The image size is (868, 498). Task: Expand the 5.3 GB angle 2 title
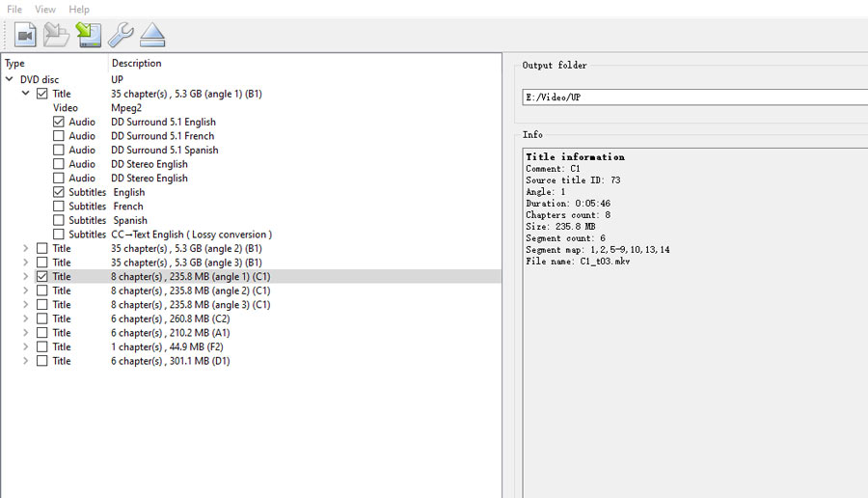[x=25, y=248]
